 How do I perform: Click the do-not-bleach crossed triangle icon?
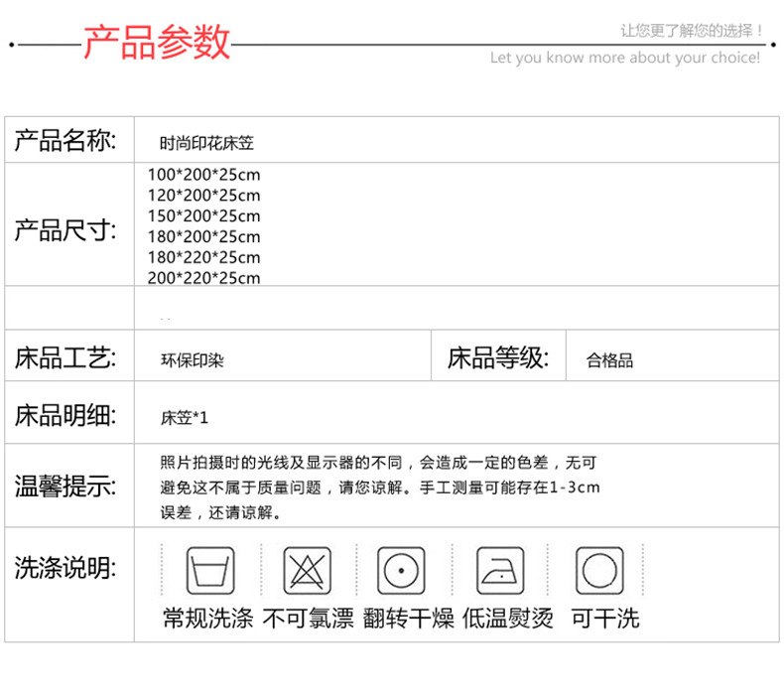click(307, 571)
